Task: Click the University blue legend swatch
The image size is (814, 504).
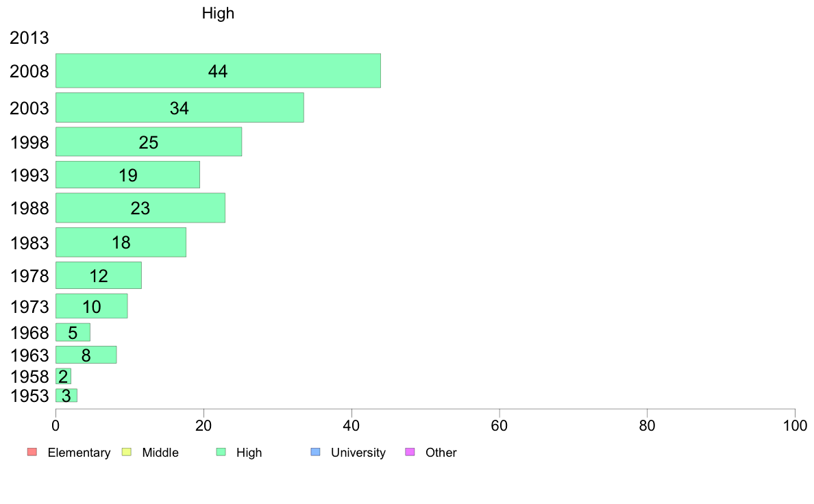Action: 315,452
